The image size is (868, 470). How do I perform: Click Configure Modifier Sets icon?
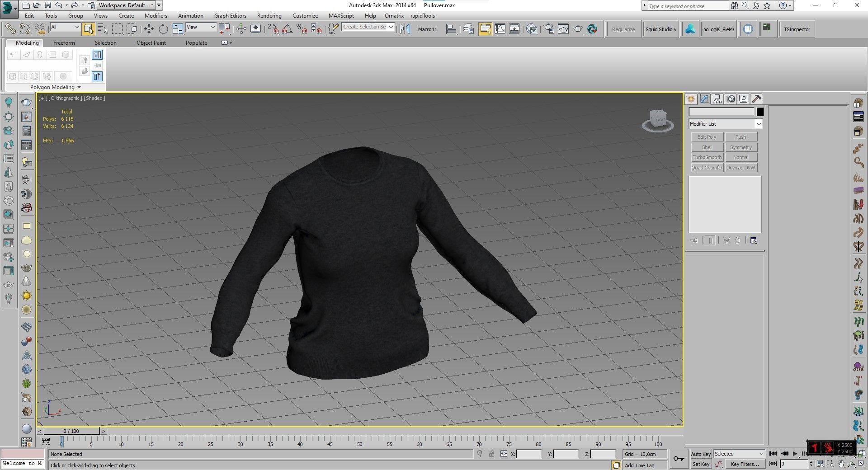(754, 240)
